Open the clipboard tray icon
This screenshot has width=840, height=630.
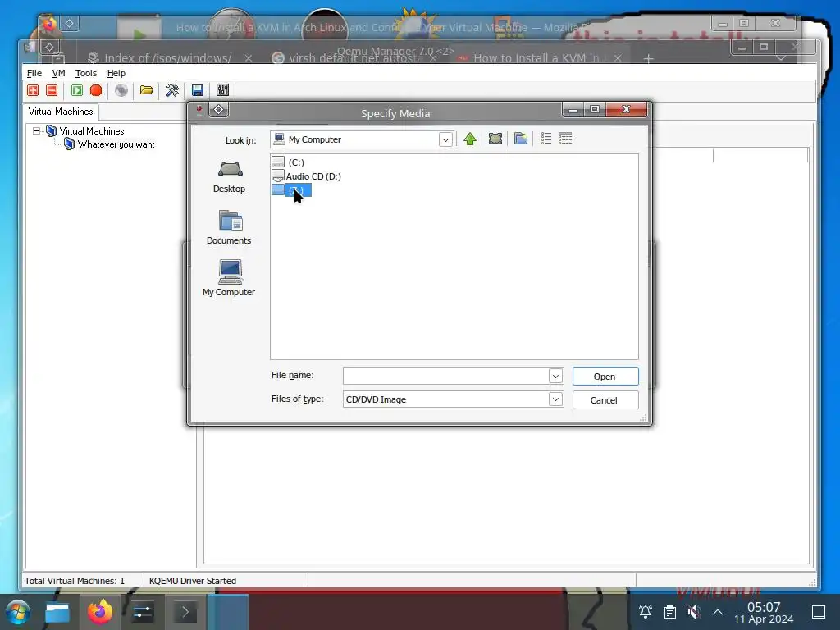tap(670, 612)
